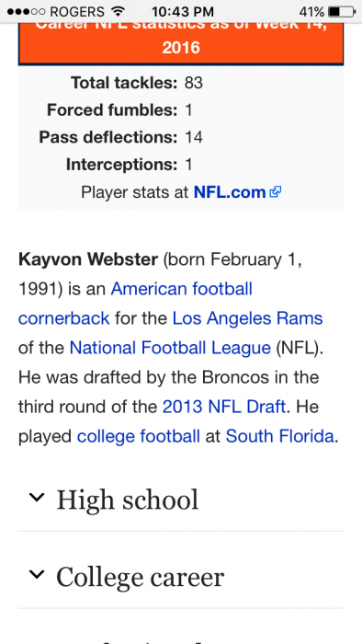The image size is (362, 644).
Task: Open the 2013 NFL Draft link
Action: click(x=224, y=407)
